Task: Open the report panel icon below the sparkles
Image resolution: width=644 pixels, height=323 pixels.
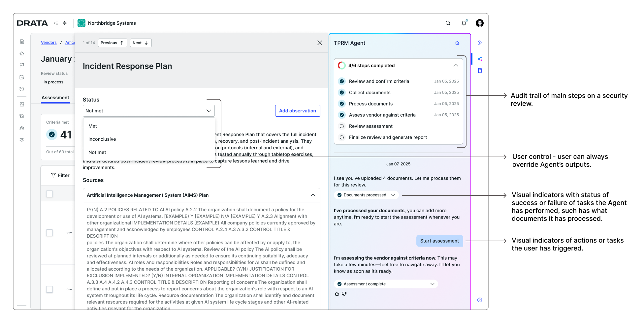Action: (480, 71)
